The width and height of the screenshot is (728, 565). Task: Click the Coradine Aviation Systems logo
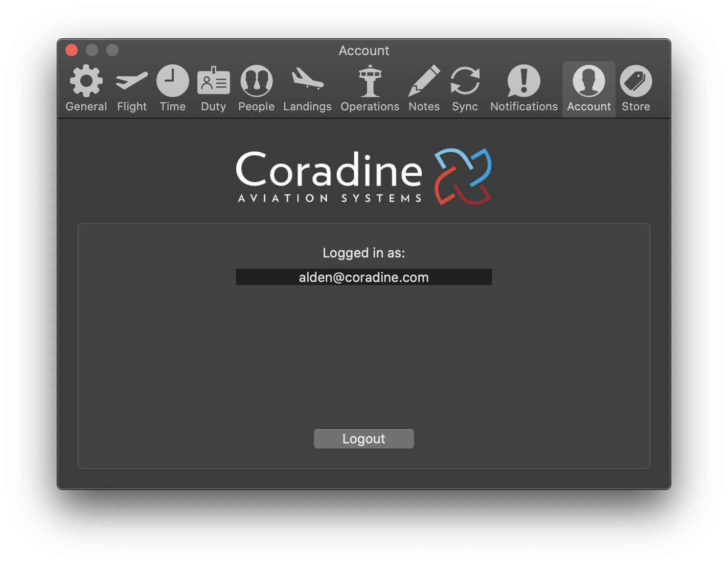364,177
